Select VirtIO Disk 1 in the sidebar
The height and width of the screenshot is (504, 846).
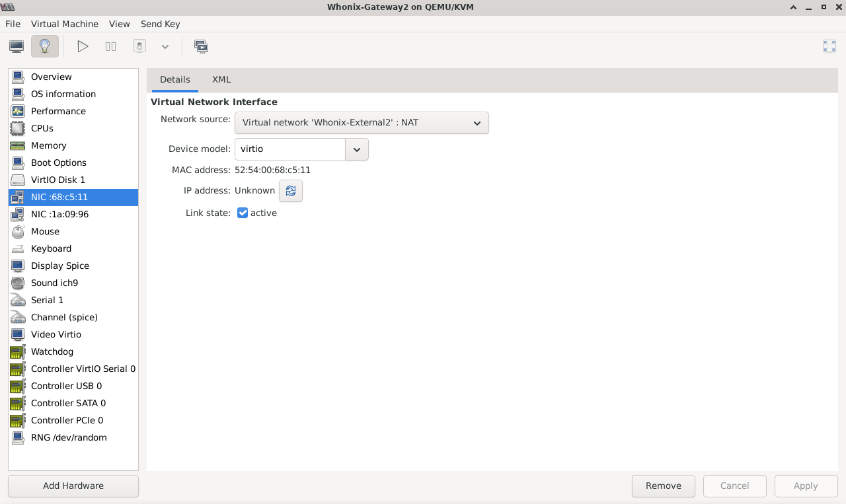point(58,180)
